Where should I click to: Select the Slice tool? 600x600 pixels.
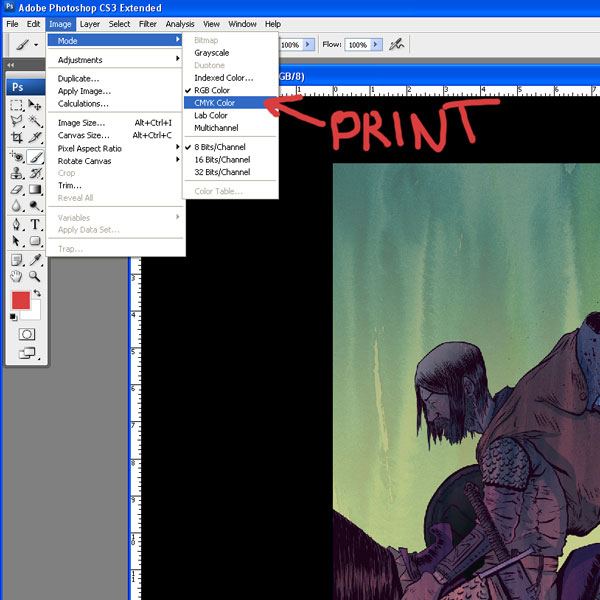coord(35,137)
